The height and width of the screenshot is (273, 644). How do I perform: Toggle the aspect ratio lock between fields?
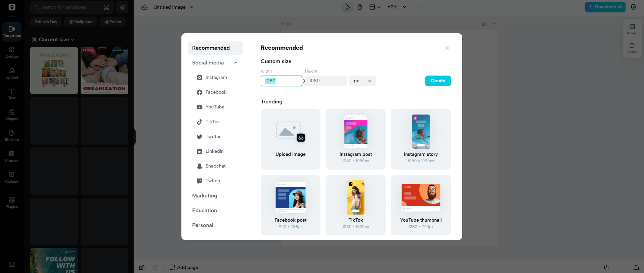304,81
